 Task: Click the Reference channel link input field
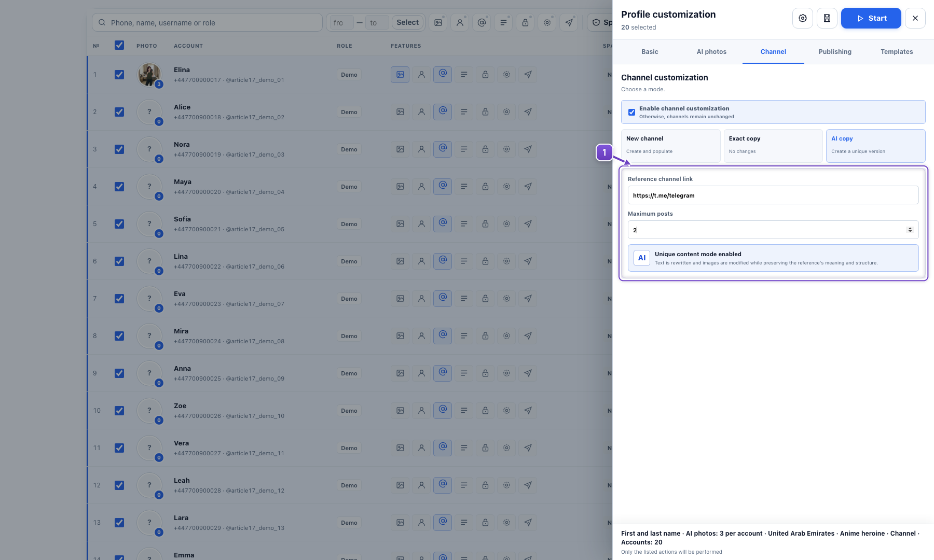773,195
